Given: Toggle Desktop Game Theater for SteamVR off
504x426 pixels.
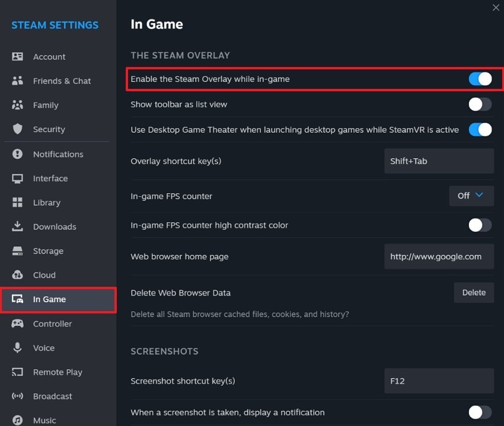Looking at the screenshot, I should [x=480, y=130].
